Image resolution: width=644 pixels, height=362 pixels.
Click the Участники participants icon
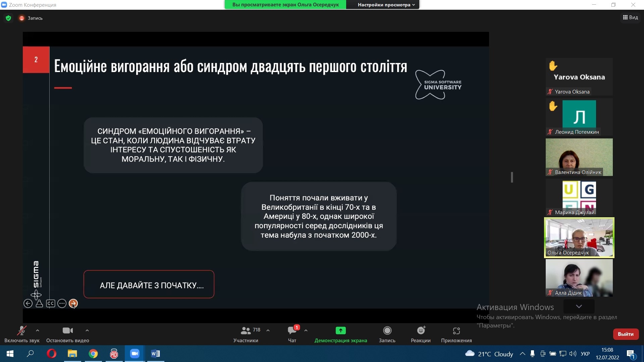point(246,331)
